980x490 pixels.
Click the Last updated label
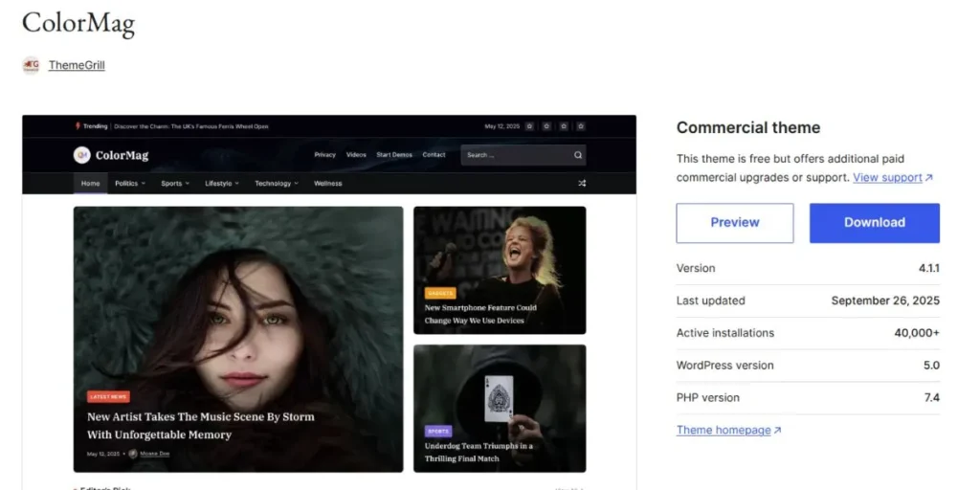(x=711, y=301)
